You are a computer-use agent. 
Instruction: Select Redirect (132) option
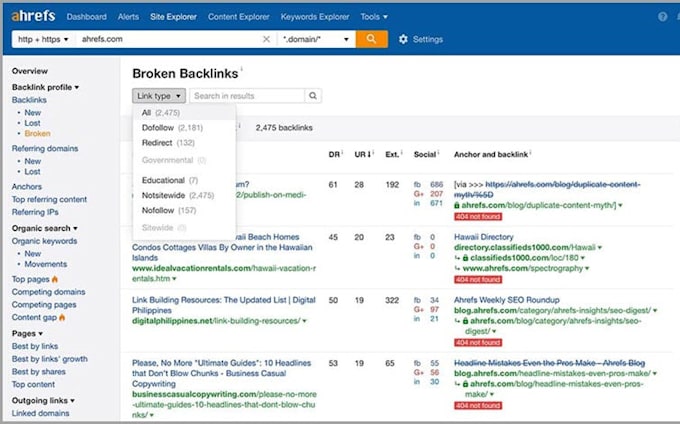coord(168,143)
